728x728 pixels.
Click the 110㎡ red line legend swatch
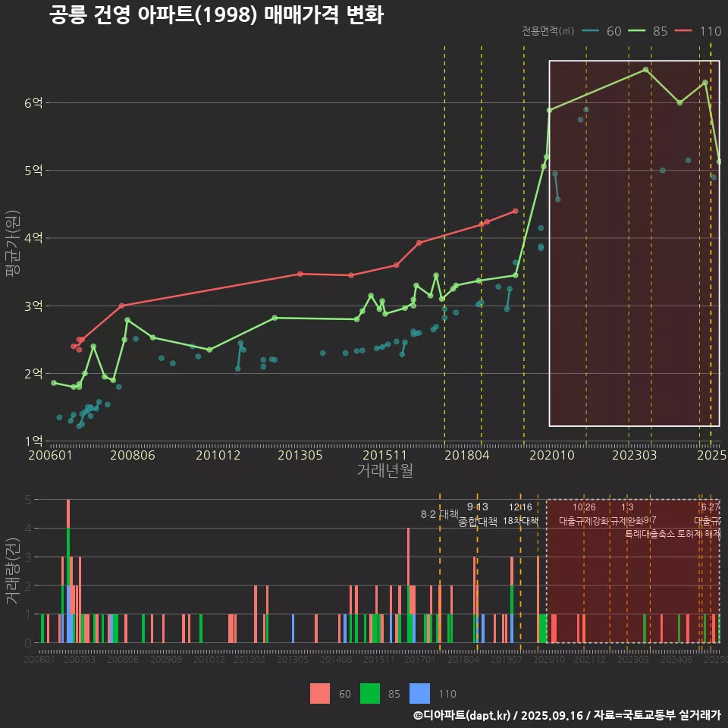tap(683, 31)
